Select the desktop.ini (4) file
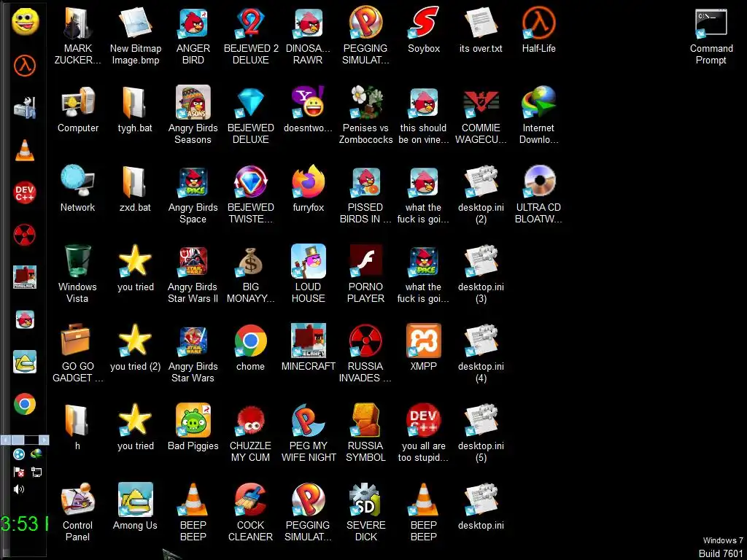This screenshot has height=560, width=747. point(481,354)
